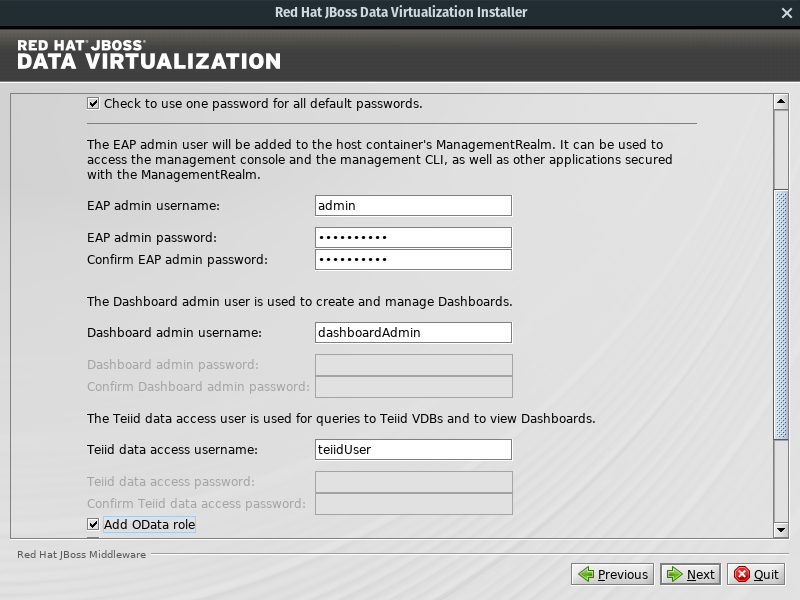Image resolution: width=800 pixels, height=600 pixels.
Task: Click the 'Confirm EAP admin password:' label
Action: (177, 260)
